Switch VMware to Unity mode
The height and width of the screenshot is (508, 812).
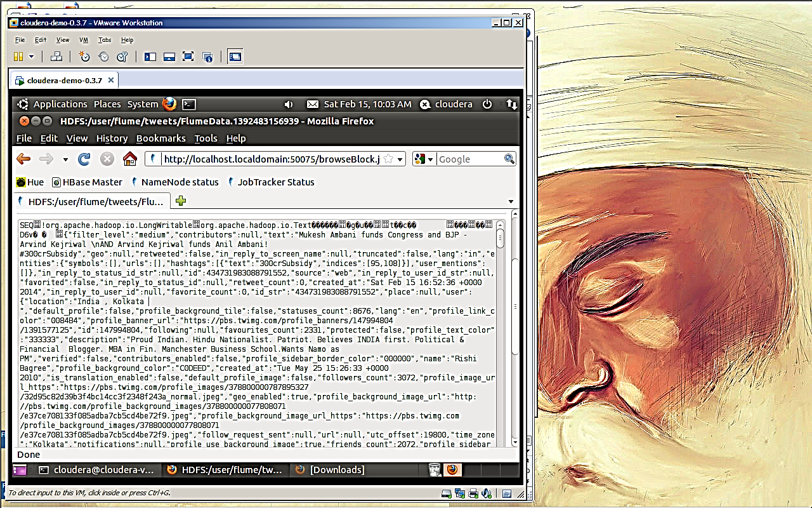(207, 57)
